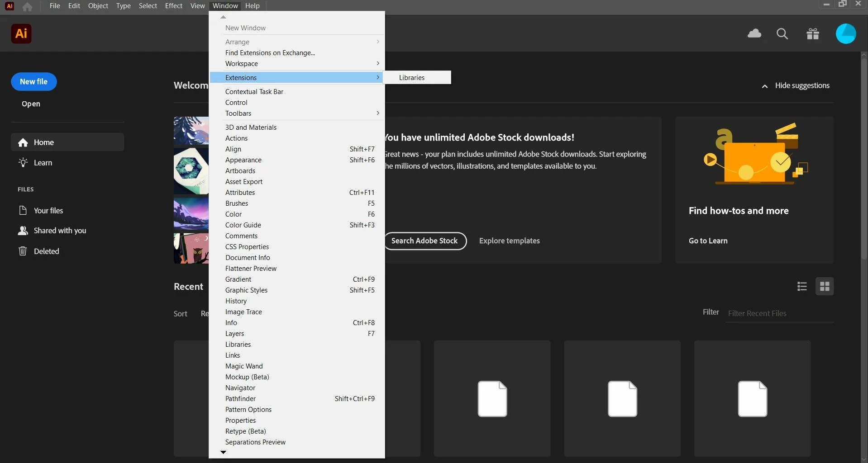Screen dimensions: 868x463
Task: Click the search magnifier icon
Action: pyautogui.click(x=782, y=33)
